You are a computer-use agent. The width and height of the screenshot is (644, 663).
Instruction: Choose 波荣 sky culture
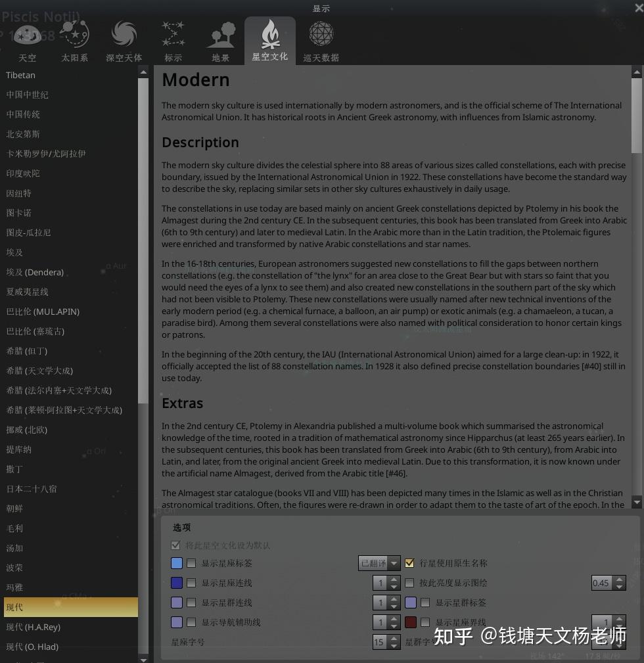click(x=70, y=568)
